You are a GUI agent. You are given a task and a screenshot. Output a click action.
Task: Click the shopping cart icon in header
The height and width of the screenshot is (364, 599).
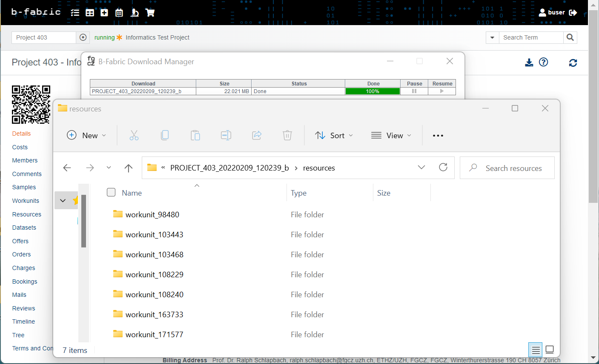click(x=150, y=13)
